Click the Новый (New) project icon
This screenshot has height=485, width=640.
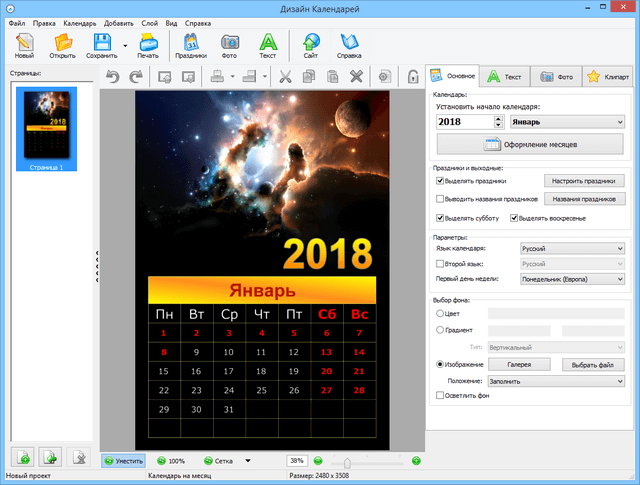(x=25, y=45)
